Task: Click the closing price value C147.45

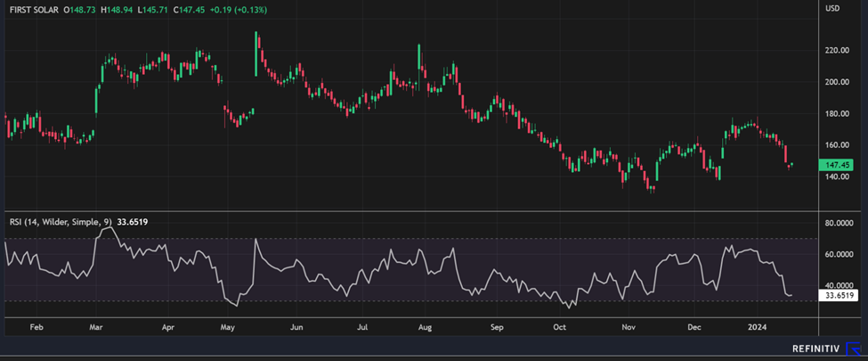Action: click(176, 7)
